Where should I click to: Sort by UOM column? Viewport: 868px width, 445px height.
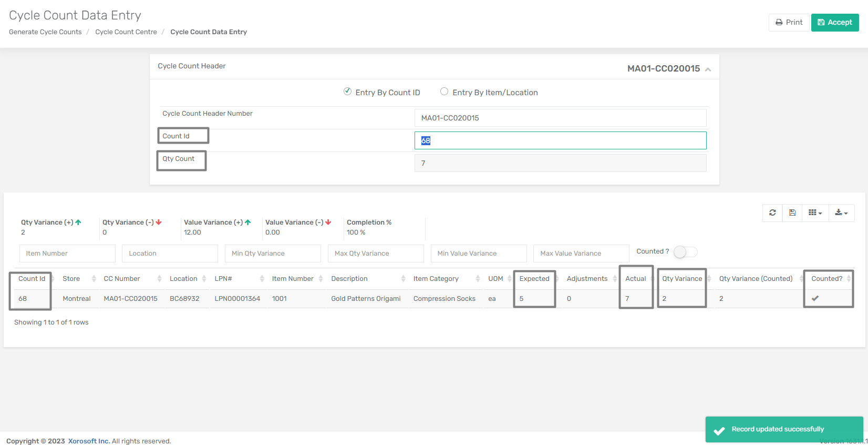click(x=499, y=279)
